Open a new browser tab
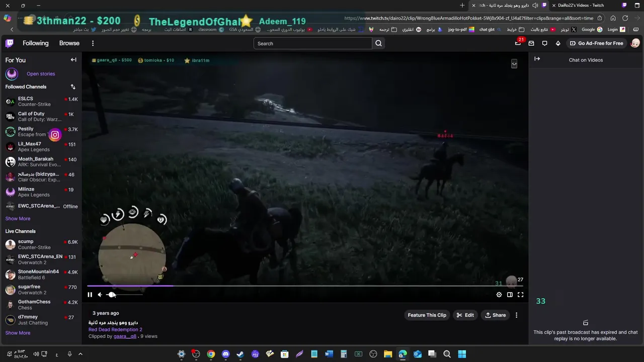Viewport: 644px width, 362px height. (x=462, y=6)
